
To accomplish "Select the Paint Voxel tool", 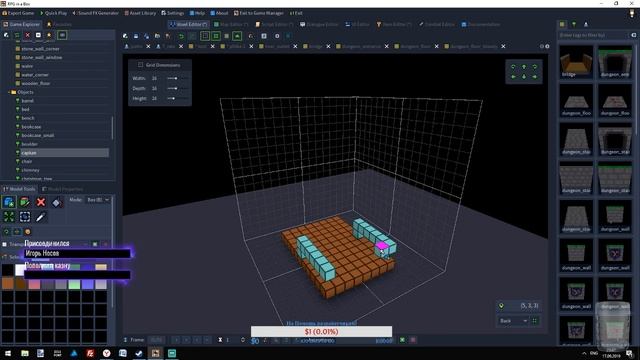I will click(24, 202).
